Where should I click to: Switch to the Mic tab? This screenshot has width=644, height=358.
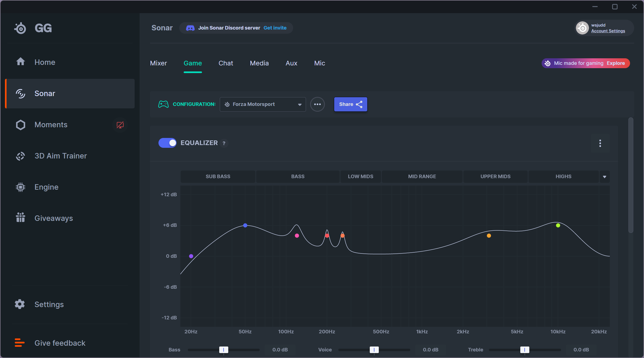pos(319,63)
